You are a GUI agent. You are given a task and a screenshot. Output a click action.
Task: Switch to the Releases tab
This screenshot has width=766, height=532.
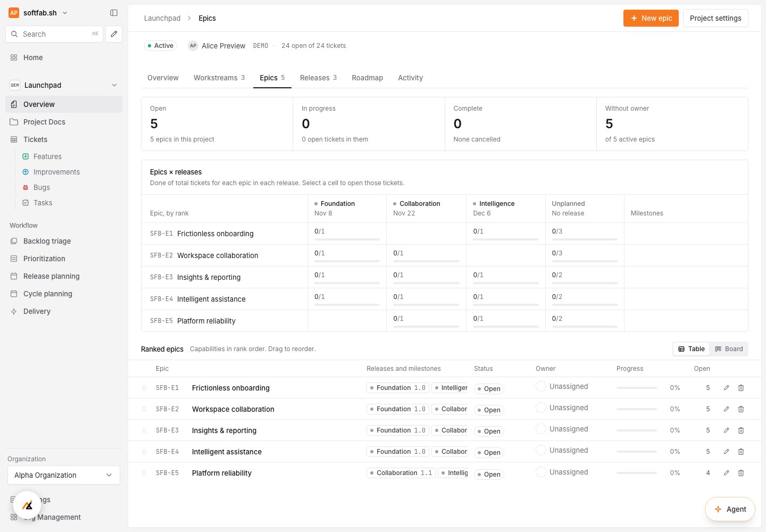(318, 78)
